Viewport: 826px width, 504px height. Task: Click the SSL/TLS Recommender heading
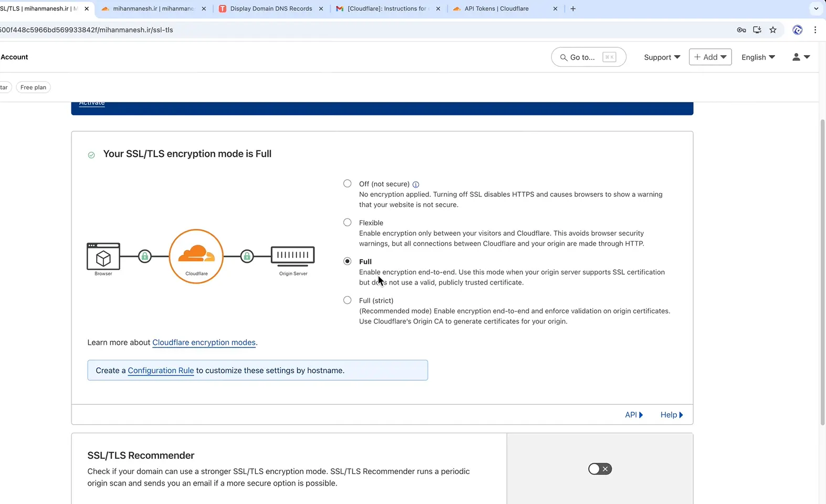click(141, 455)
